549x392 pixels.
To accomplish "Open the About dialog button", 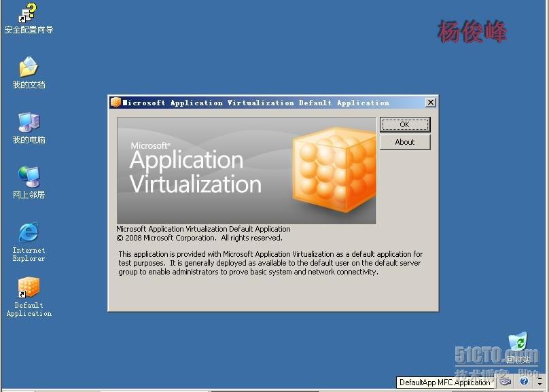I will pos(405,142).
